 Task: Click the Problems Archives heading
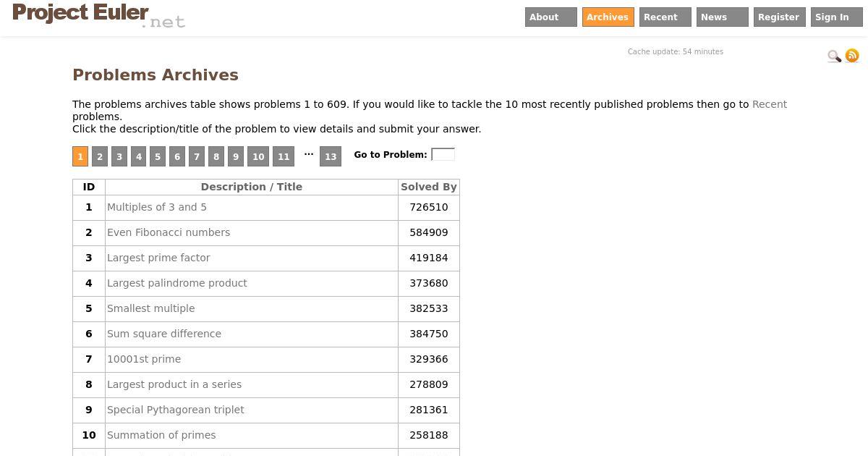click(156, 75)
